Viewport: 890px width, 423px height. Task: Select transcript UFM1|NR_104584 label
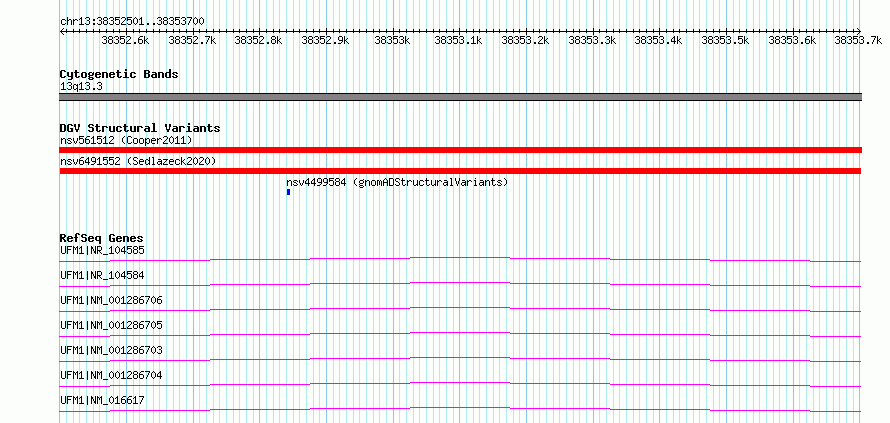point(102,275)
